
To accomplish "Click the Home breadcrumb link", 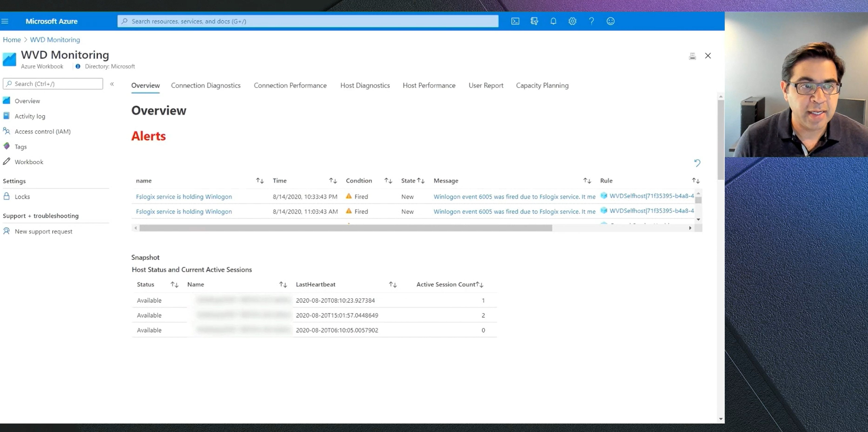I will (x=12, y=40).
